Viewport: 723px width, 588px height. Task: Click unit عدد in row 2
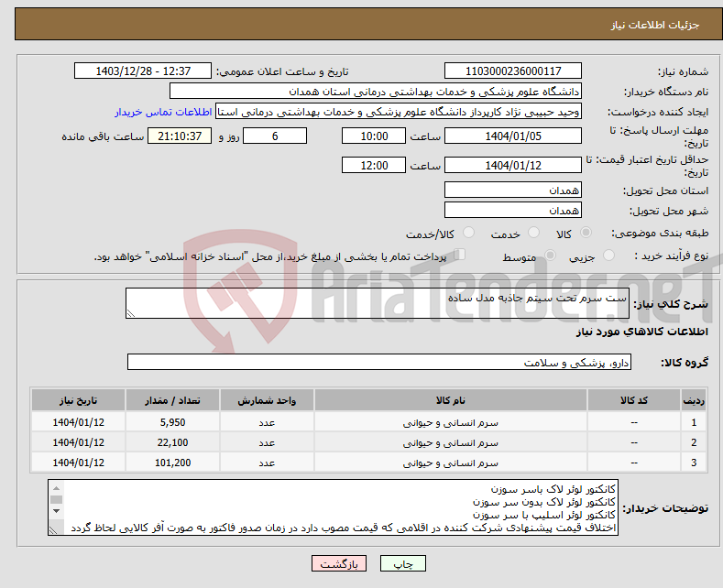tap(267, 443)
